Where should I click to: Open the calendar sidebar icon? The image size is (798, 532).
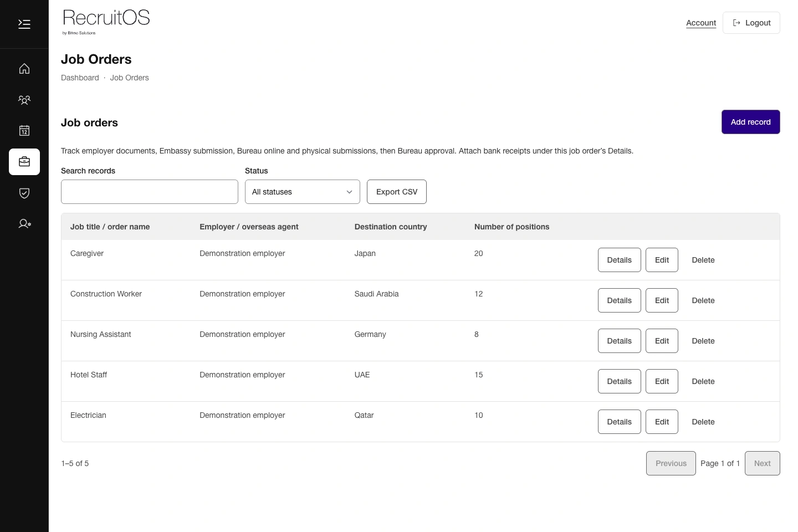pyautogui.click(x=24, y=131)
